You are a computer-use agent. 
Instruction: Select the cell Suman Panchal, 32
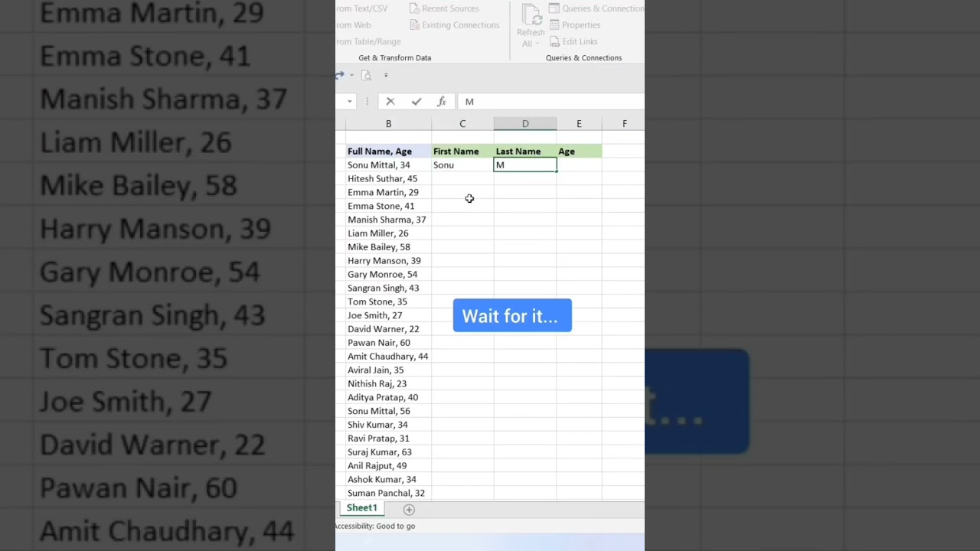[x=388, y=494]
